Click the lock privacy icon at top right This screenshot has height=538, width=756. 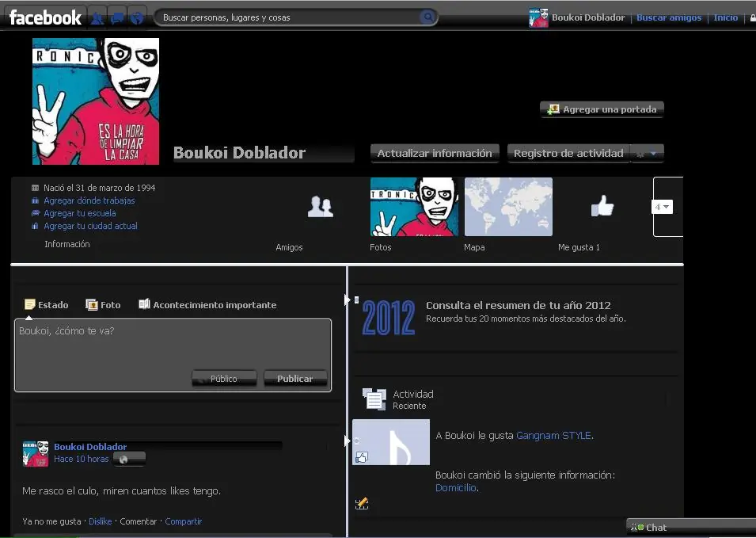[x=753, y=18]
